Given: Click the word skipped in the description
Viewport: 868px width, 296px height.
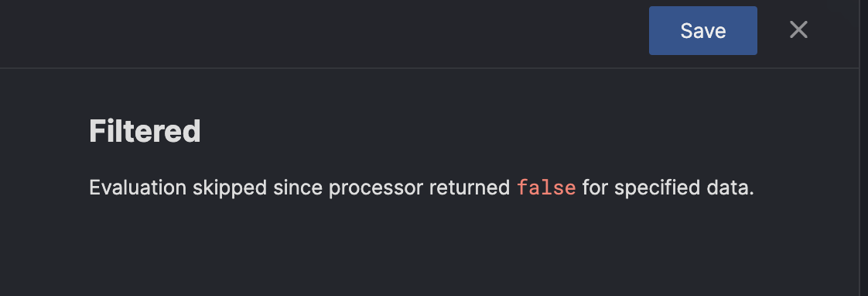Looking at the screenshot, I should tap(230, 188).
